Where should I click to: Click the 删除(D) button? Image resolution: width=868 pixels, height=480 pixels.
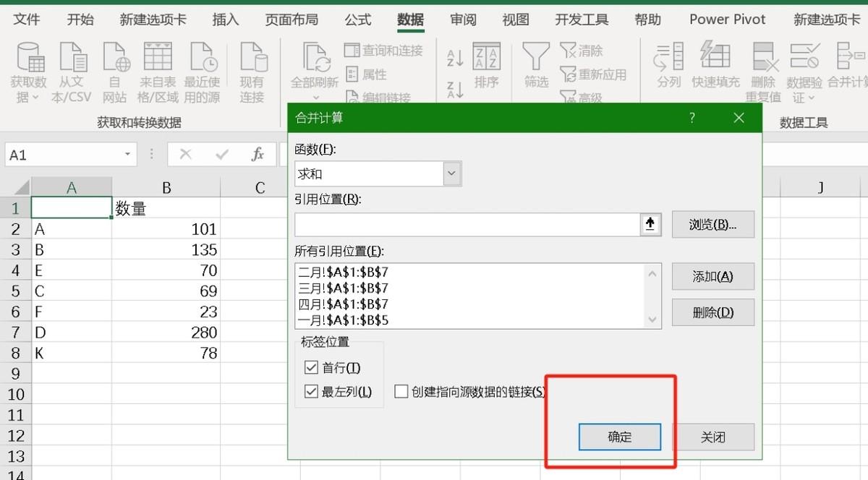tap(713, 312)
